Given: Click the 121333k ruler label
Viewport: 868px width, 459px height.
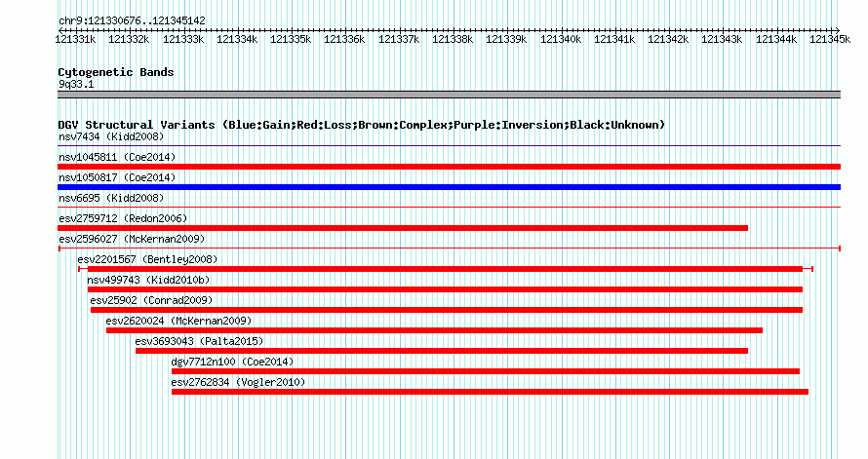Looking at the screenshot, I should point(183,39).
